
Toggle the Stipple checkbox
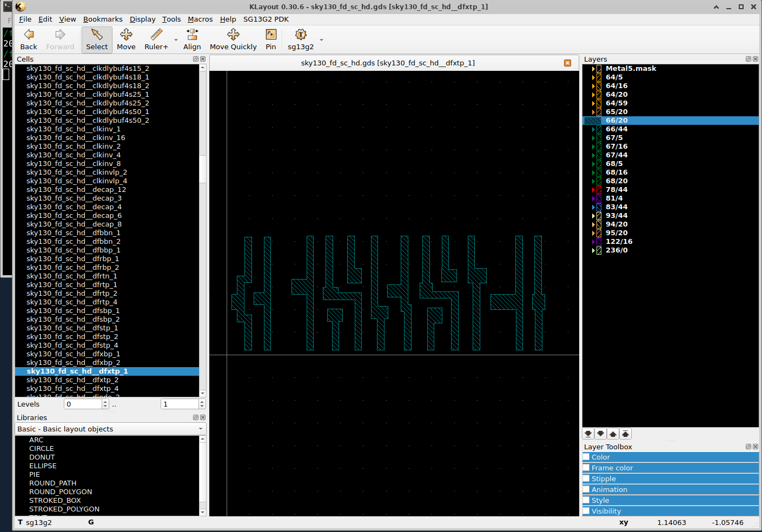tap(586, 478)
